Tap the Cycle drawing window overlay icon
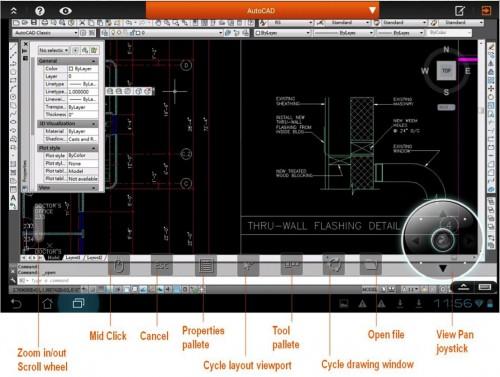 click(x=333, y=265)
